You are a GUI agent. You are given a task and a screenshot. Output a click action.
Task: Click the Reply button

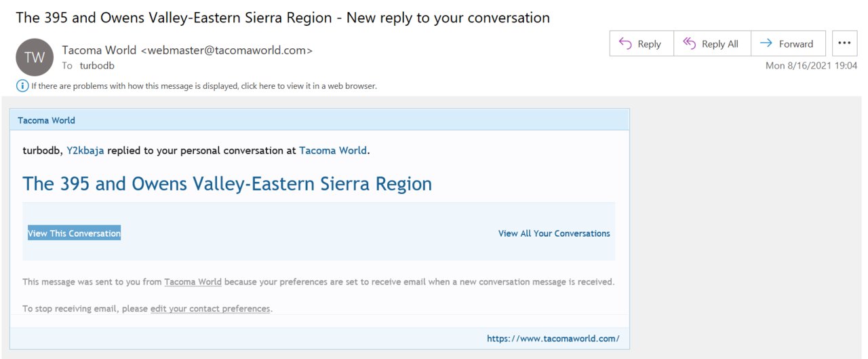(642, 43)
